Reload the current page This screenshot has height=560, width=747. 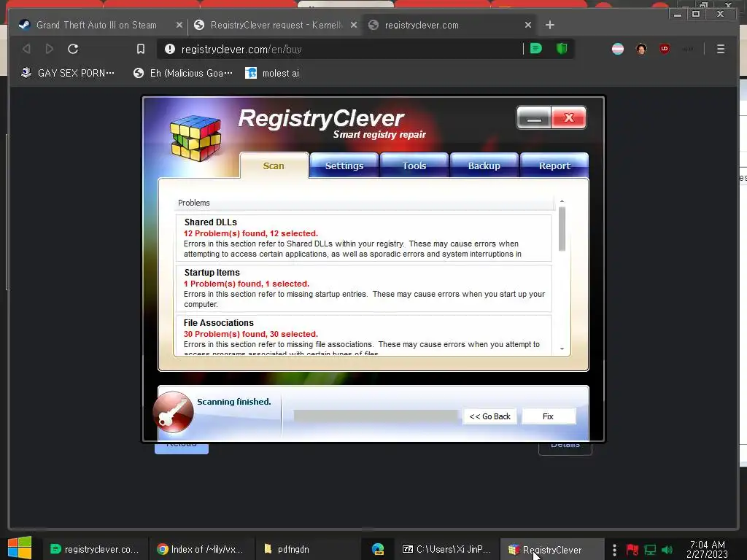pos(73,49)
